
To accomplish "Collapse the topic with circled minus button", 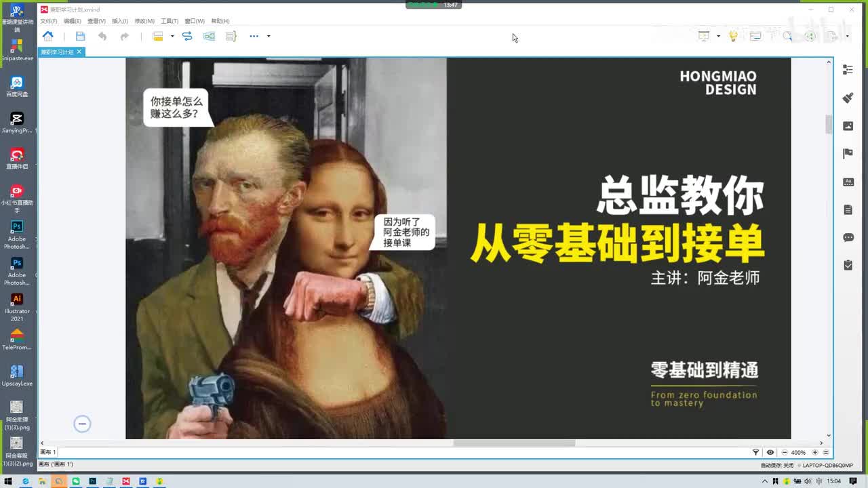I will click(82, 424).
